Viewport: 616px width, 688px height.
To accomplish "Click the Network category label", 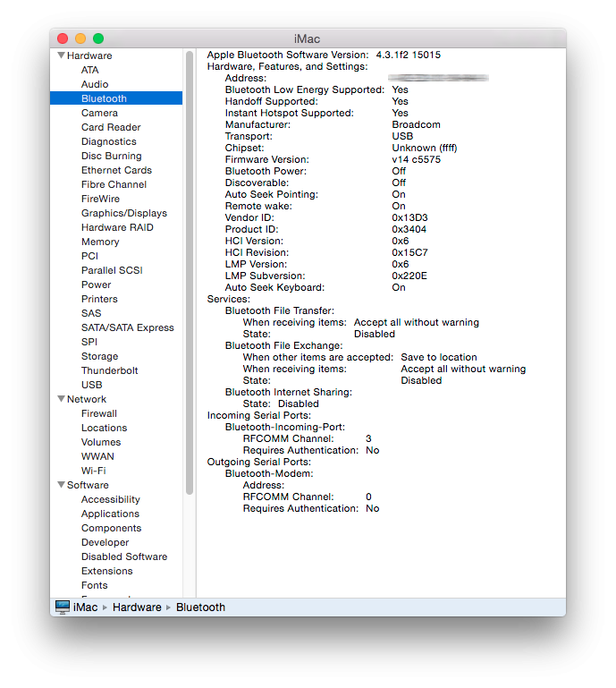I will tap(87, 399).
